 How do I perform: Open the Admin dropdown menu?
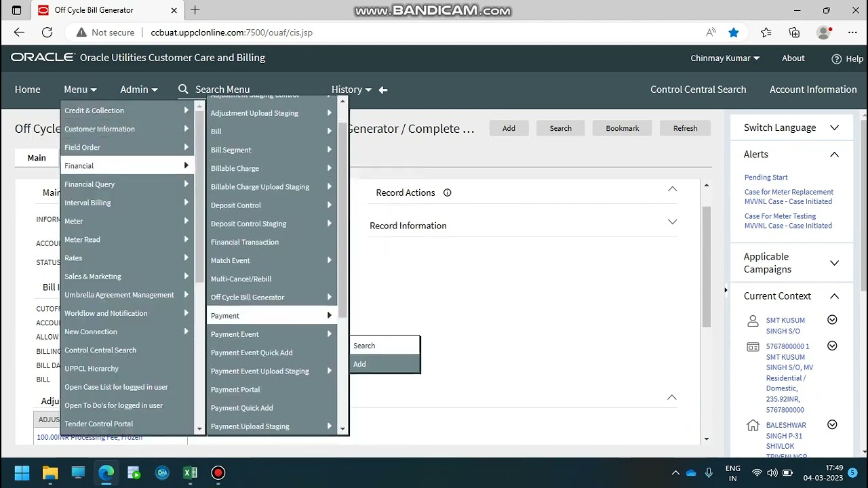138,89
